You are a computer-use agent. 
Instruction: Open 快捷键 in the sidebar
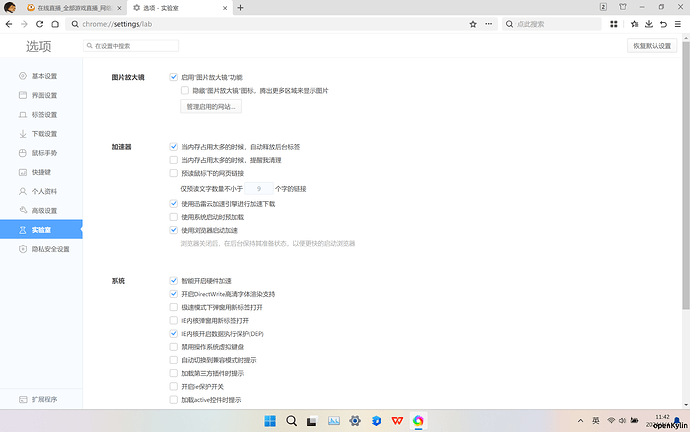click(x=41, y=172)
